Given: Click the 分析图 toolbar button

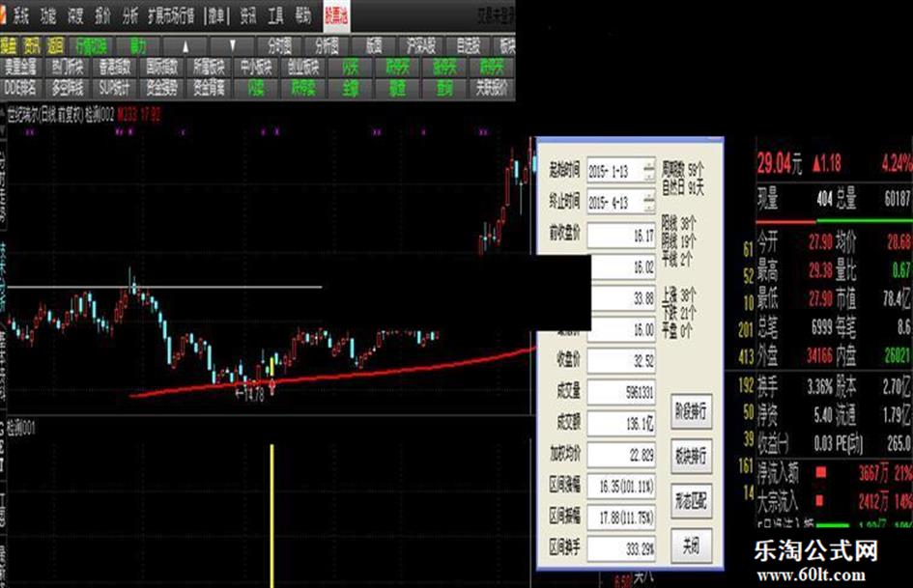Looking at the screenshot, I should (x=327, y=46).
